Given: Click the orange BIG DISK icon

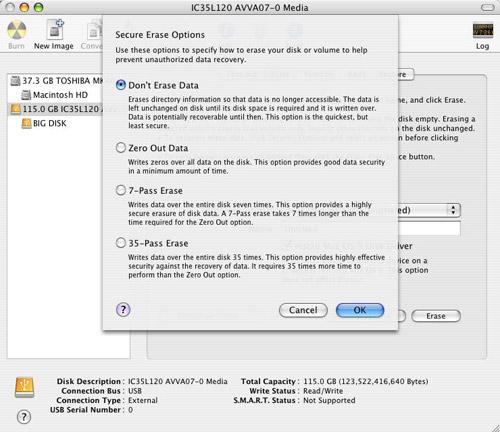Looking at the screenshot, I should 26,123.
